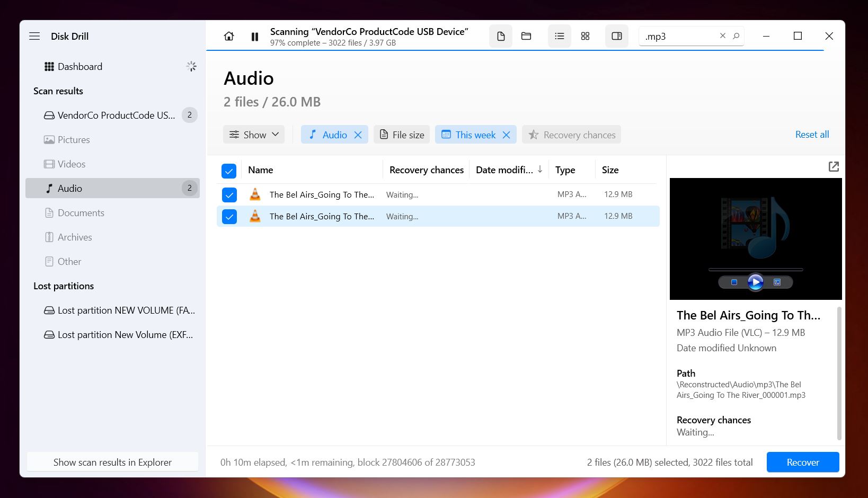Click the 12.9 MB size of first file
Screen dimensions: 868x498
(x=618, y=194)
